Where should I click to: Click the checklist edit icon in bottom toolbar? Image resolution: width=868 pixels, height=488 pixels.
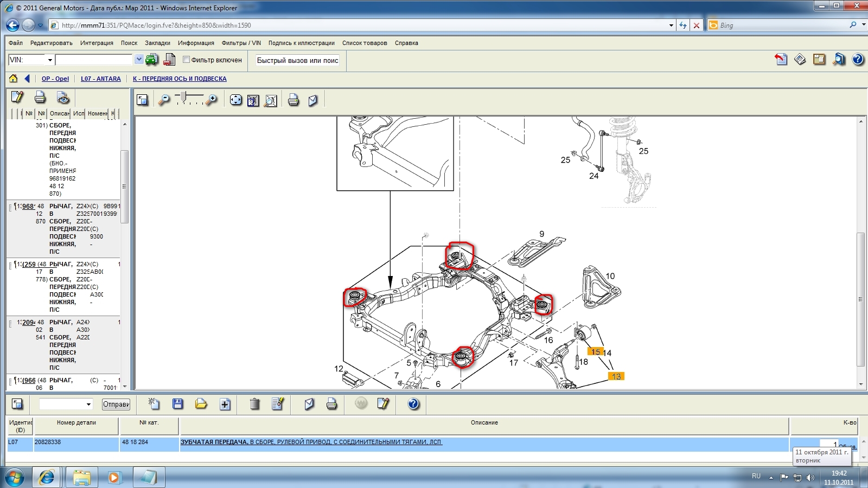[x=278, y=403]
